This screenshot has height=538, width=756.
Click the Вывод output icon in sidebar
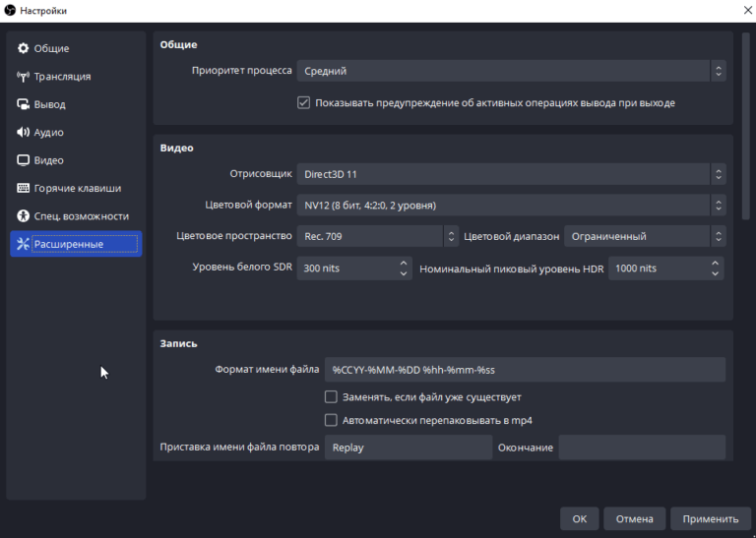[x=24, y=104]
